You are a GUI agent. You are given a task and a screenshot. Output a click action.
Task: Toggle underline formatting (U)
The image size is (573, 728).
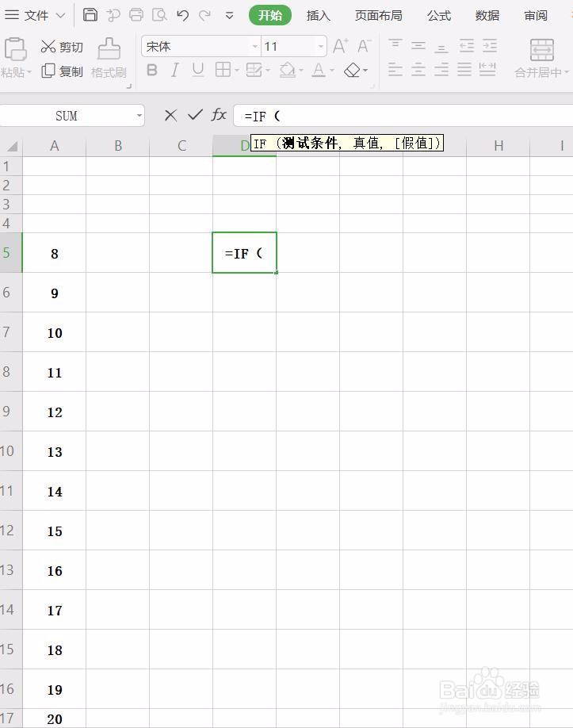pyautogui.click(x=198, y=70)
